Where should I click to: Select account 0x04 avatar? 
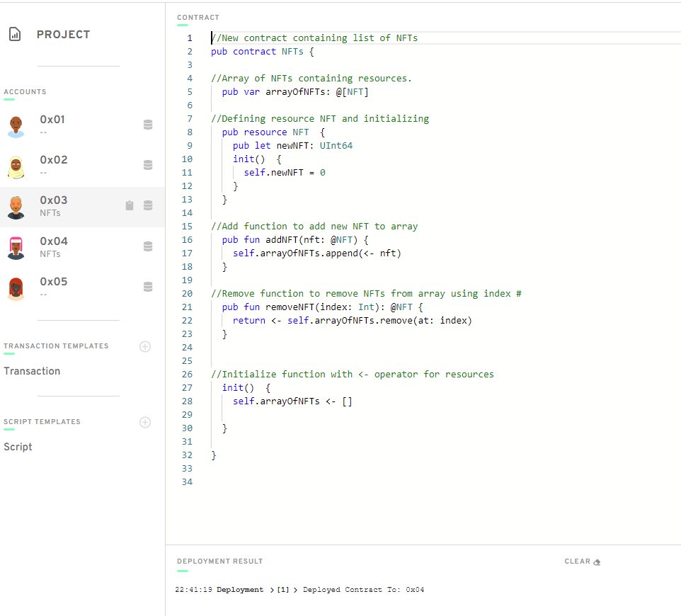click(16, 248)
